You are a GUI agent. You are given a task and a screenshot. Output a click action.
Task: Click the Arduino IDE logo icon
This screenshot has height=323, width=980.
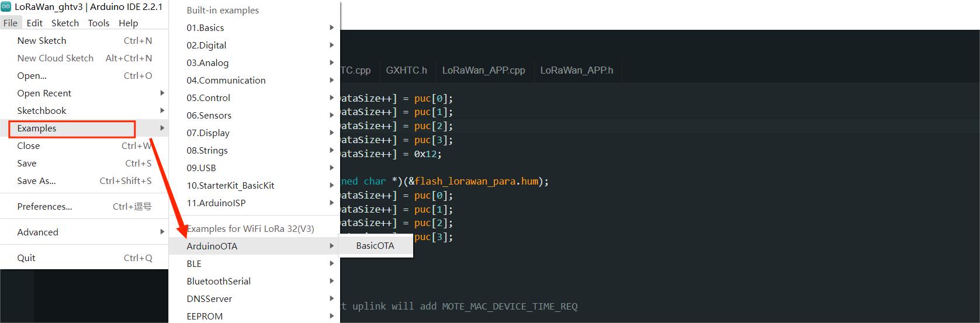[6, 7]
